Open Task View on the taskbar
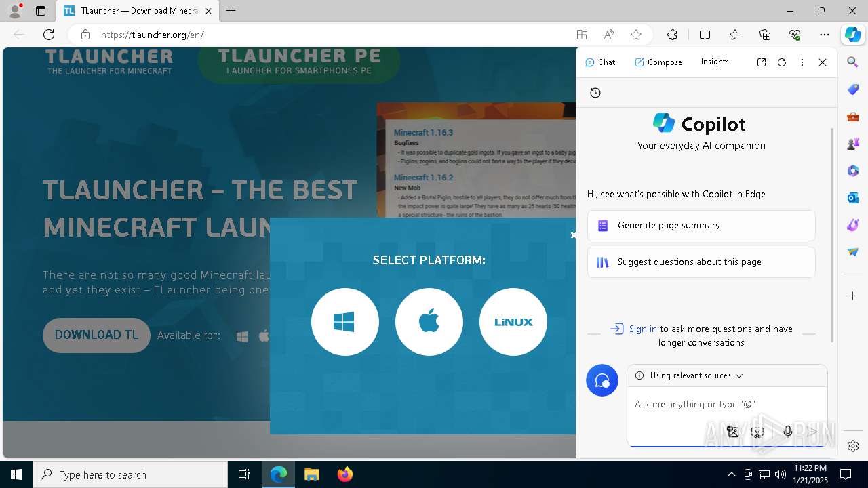Image resolution: width=868 pixels, height=488 pixels. pyautogui.click(x=244, y=474)
